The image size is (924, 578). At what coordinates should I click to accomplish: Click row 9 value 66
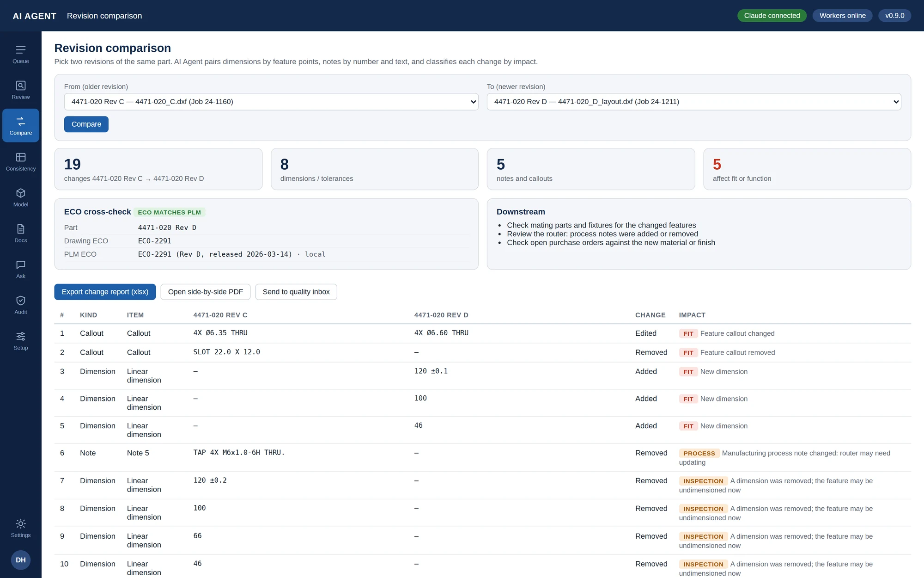(197, 536)
